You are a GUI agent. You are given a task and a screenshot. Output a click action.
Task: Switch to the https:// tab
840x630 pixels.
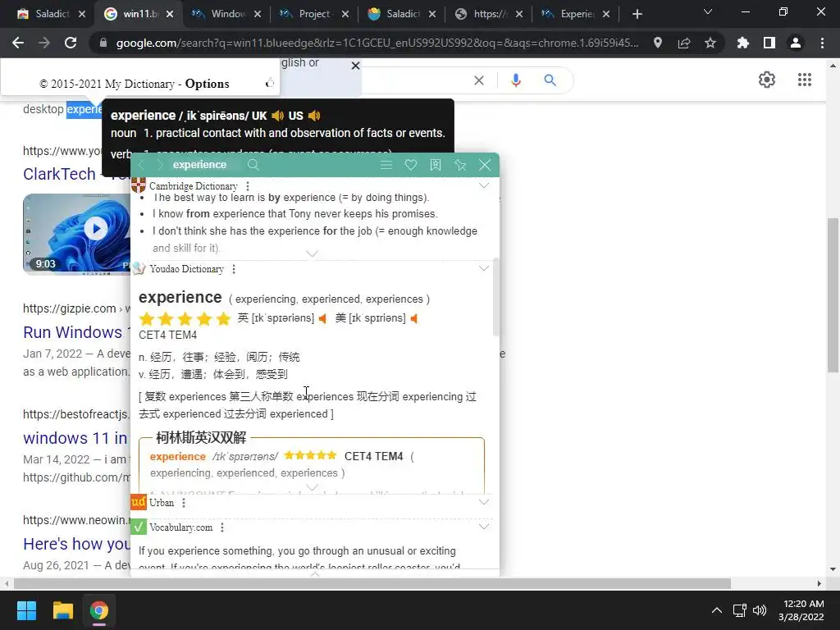pyautogui.click(x=487, y=14)
